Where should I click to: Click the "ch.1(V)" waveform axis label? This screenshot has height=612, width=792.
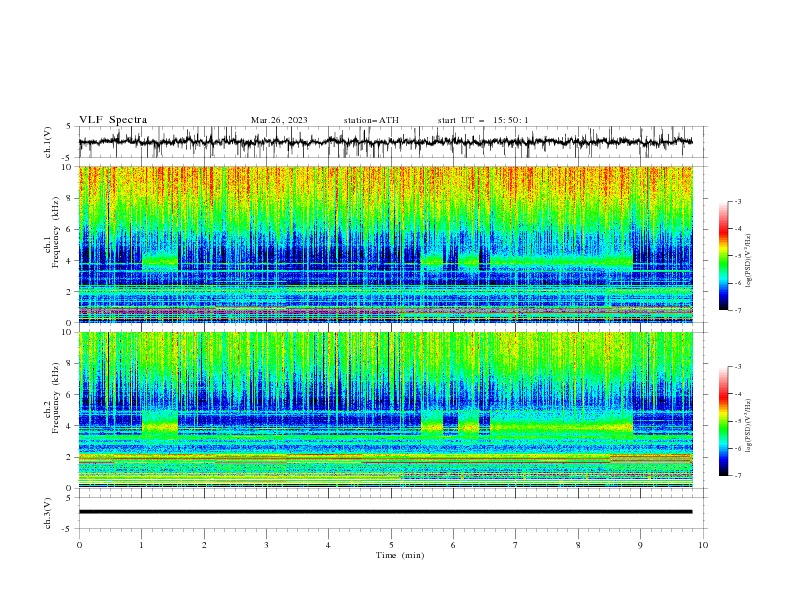[48, 142]
